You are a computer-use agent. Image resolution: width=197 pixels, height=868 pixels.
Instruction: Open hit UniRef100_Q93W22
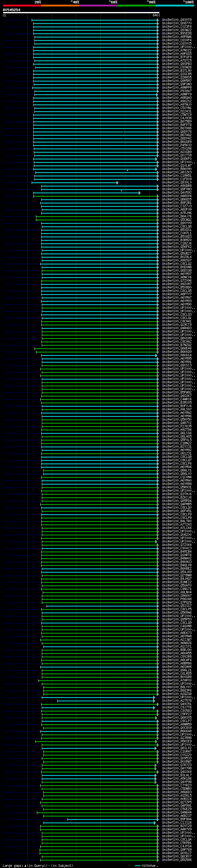(x=177, y=30)
